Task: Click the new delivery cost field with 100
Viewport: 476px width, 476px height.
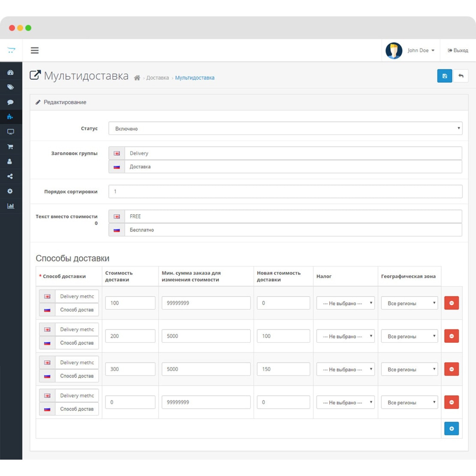Action: 283,336
